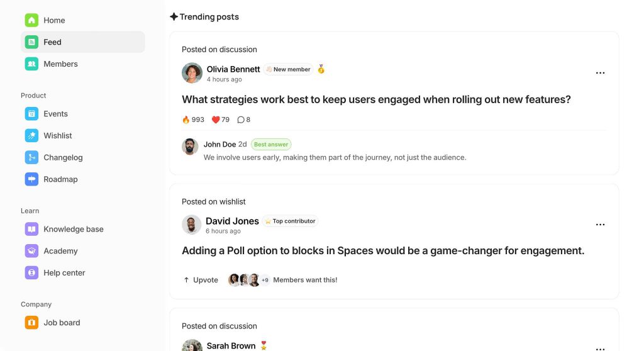
Task: Open the Members page icon
Action: tap(31, 64)
